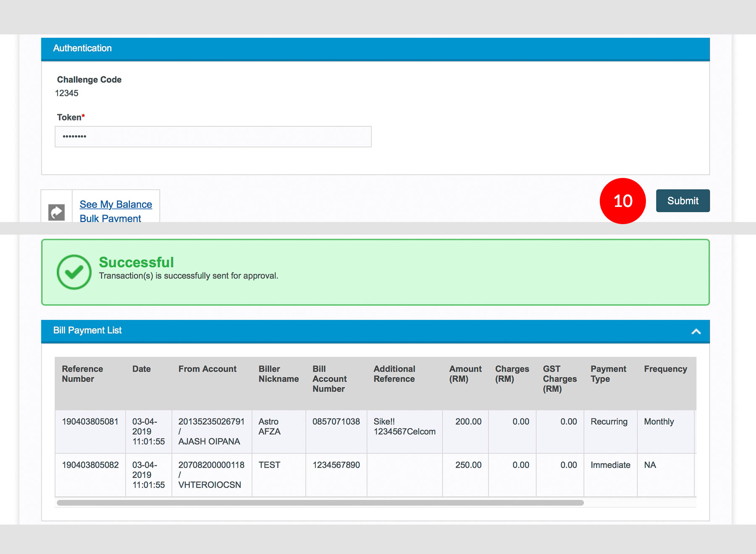Collapse the Bill Payment List panel
Image resolution: width=756 pixels, height=554 pixels.
click(x=696, y=332)
